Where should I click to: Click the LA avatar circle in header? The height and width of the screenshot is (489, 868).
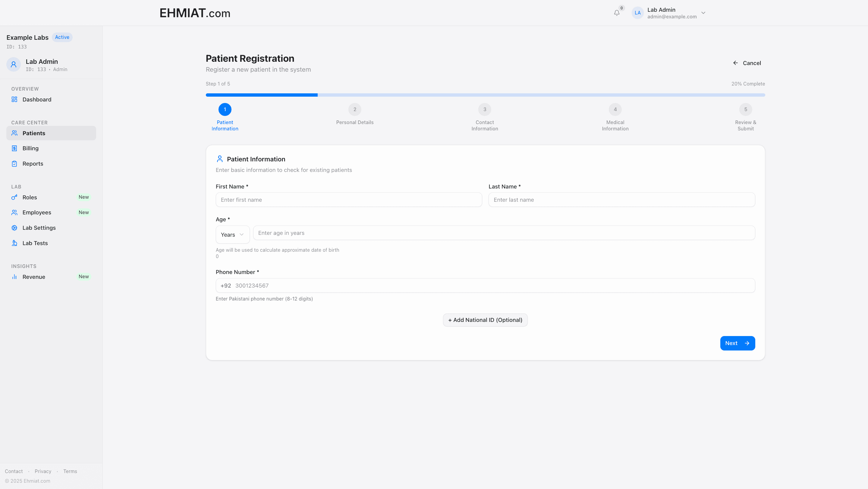click(x=637, y=13)
